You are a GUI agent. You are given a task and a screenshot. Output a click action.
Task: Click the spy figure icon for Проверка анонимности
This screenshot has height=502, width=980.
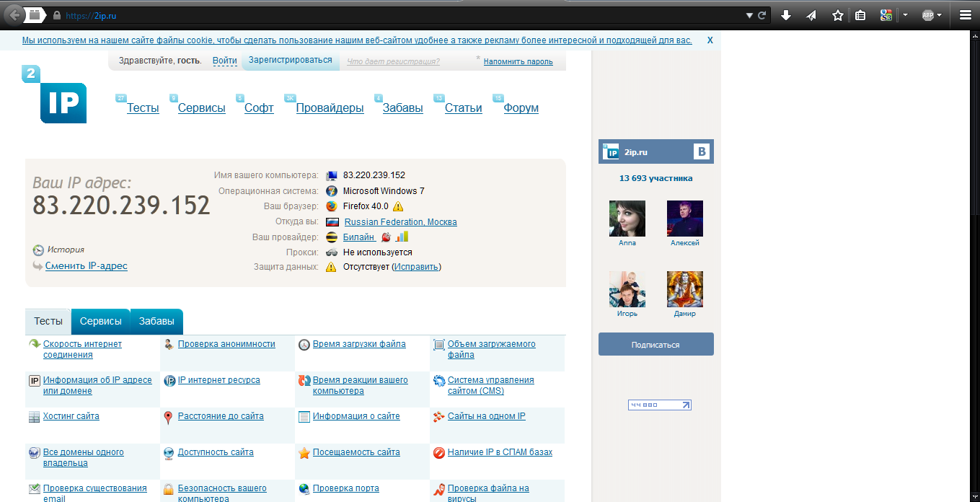[168, 344]
